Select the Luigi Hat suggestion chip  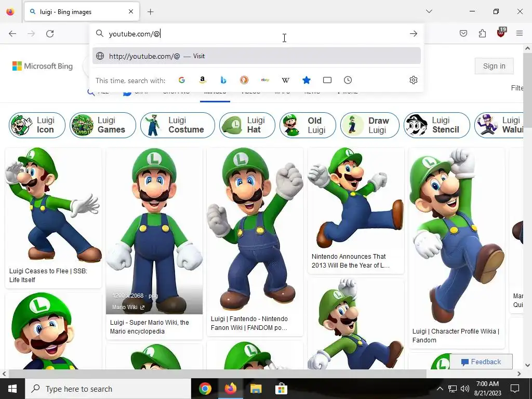247,125
